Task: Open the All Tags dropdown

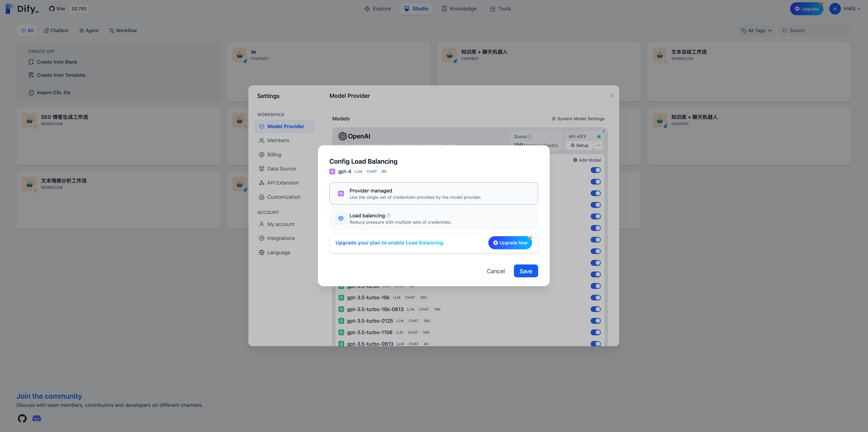Action: click(x=756, y=31)
